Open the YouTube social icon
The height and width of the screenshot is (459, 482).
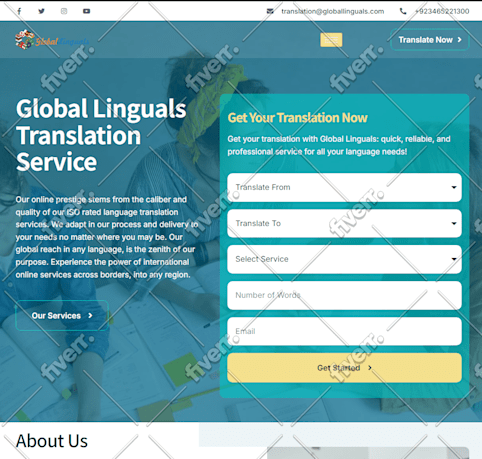coord(86,11)
